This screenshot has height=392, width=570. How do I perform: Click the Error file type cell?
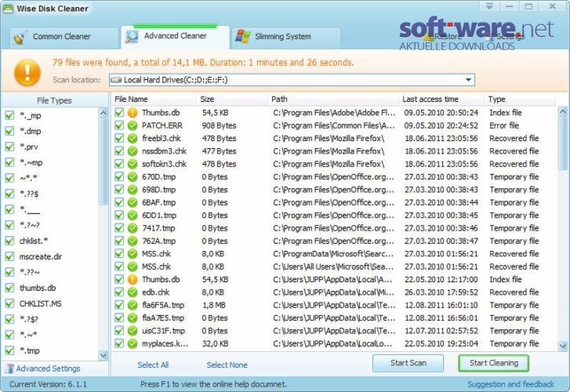click(504, 125)
